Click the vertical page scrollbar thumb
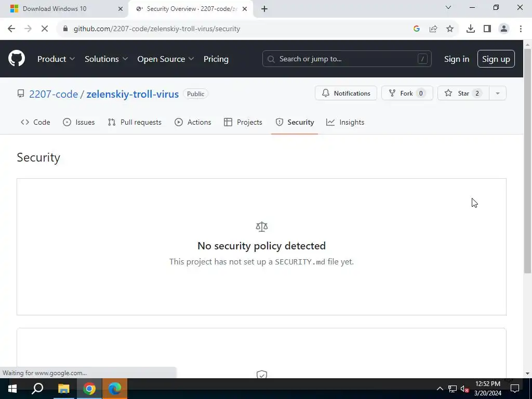This screenshot has height=399, width=532. pos(527,161)
